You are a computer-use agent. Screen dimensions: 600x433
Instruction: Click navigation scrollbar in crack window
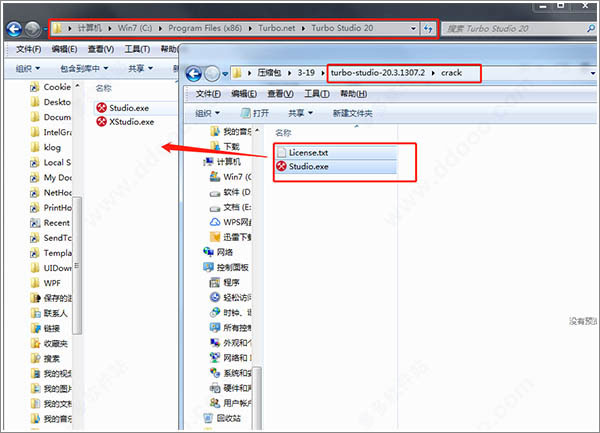tap(258, 398)
